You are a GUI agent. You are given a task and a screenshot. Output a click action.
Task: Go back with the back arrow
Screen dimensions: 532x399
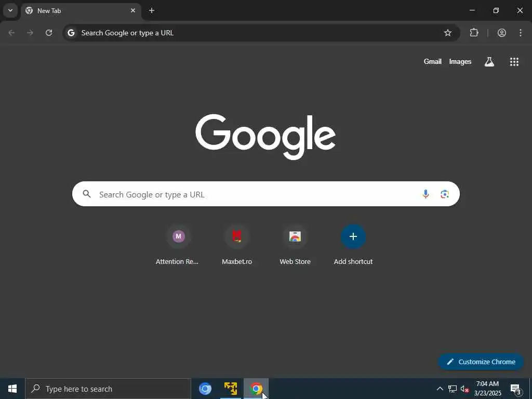pos(11,33)
